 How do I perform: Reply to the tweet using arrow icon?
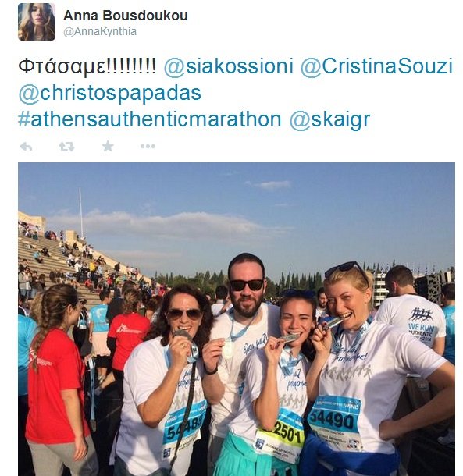point(26,147)
